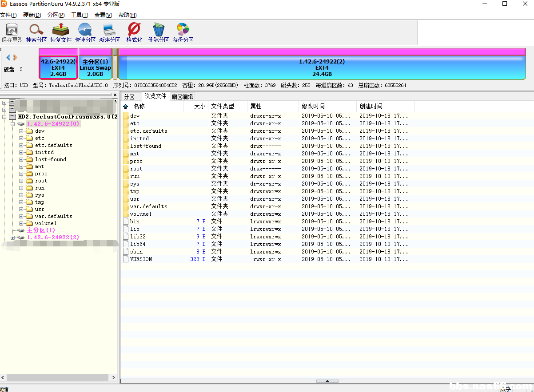The image size is (534, 392).
Task: Sort files by 修改时间 column header
Action: click(x=313, y=107)
